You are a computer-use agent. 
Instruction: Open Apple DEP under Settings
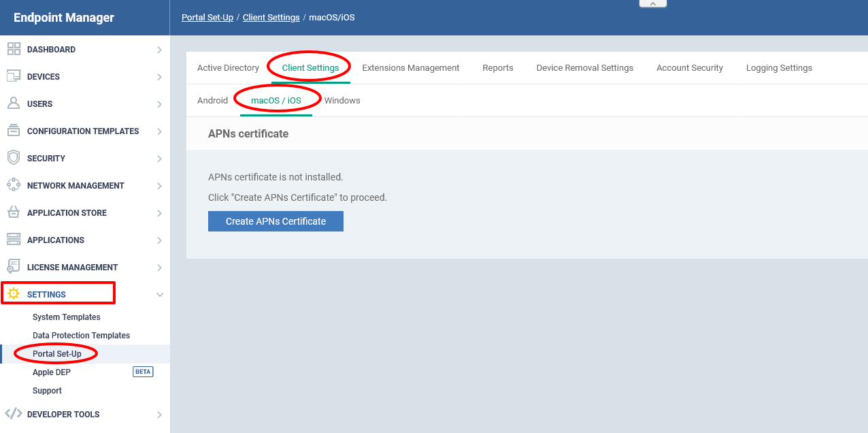tap(52, 372)
